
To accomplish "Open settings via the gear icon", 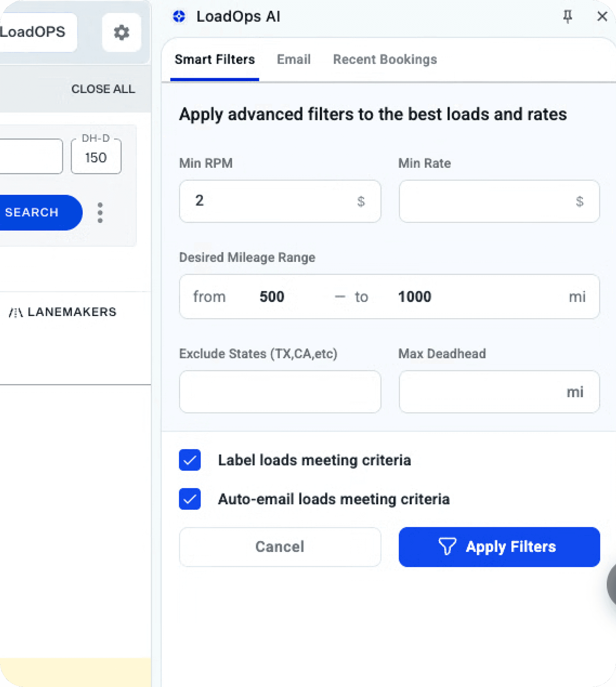I will pyautogui.click(x=121, y=33).
